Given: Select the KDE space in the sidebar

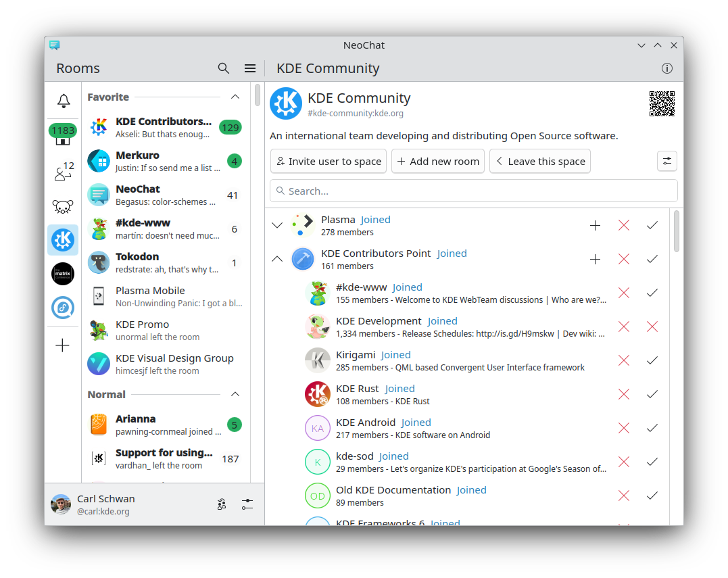Looking at the screenshot, I should (x=63, y=239).
